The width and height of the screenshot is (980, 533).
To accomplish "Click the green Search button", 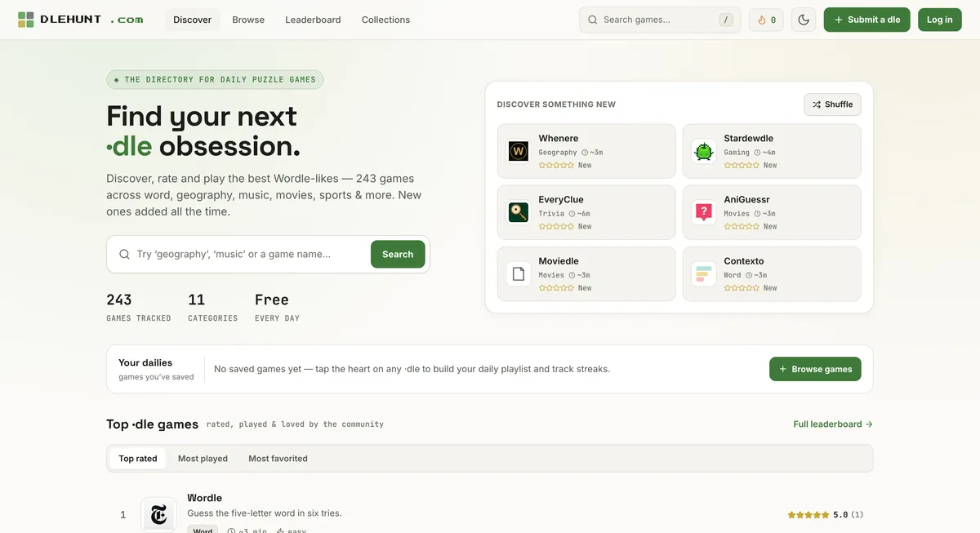I will pyautogui.click(x=398, y=254).
